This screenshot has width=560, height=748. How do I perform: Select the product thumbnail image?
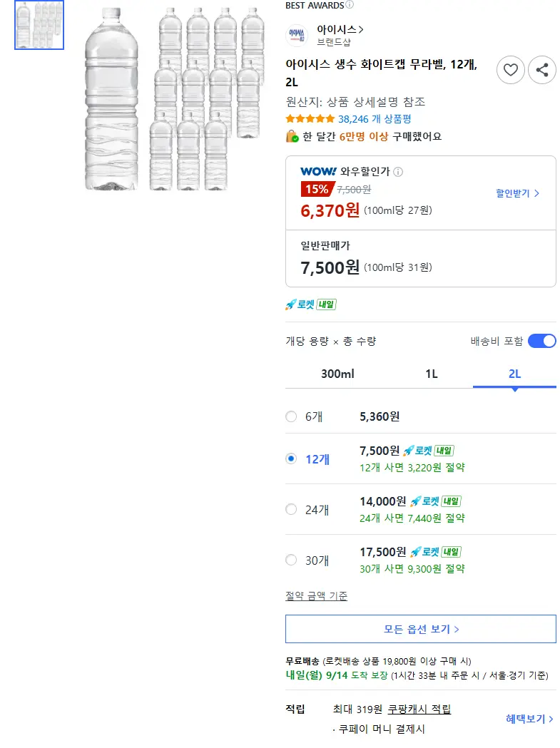(x=39, y=25)
